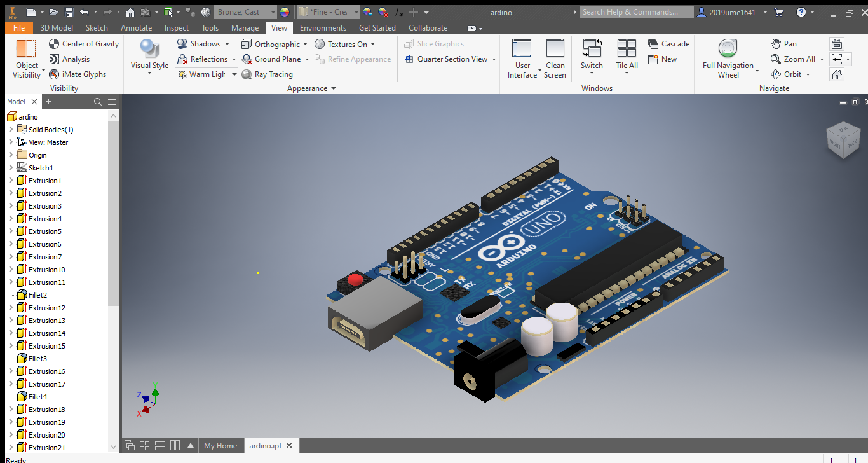
Task: Click the Undo arrow icon
Action: pyautogui.click(x=85, y=12)
